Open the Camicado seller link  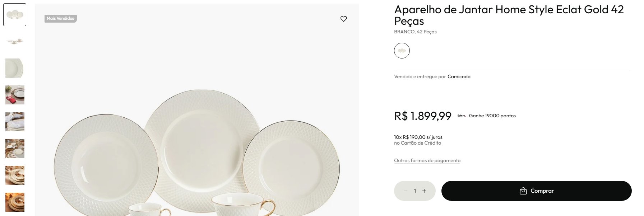coord(459,76)
